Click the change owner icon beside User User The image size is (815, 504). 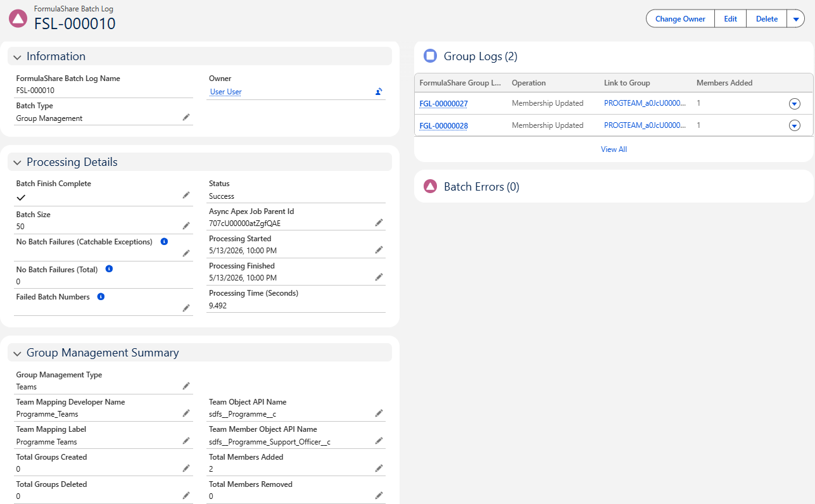379,92
